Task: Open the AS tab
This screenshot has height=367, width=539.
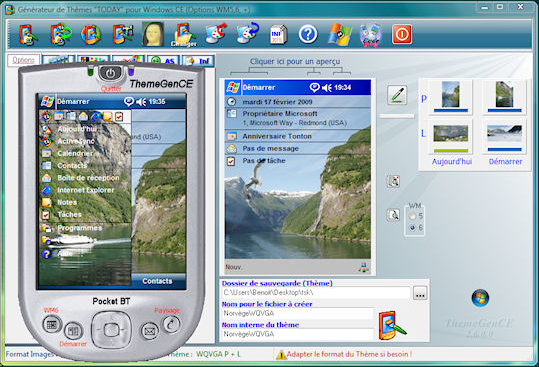Action: (x=164, y=61)
